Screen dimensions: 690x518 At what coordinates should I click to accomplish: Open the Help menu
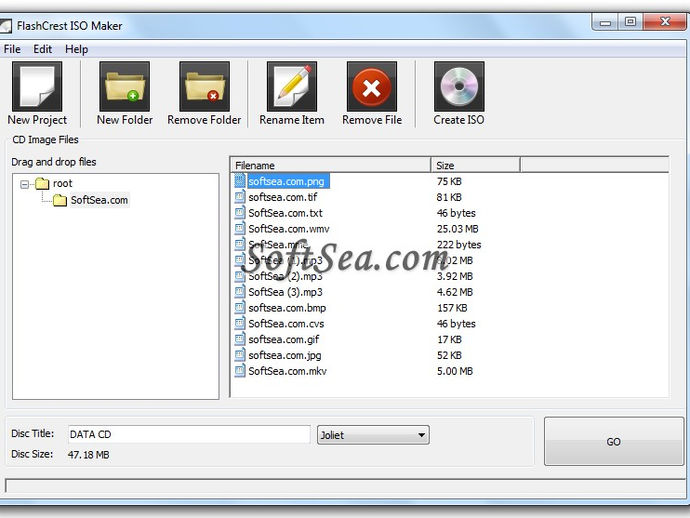(x=77, y=49)
